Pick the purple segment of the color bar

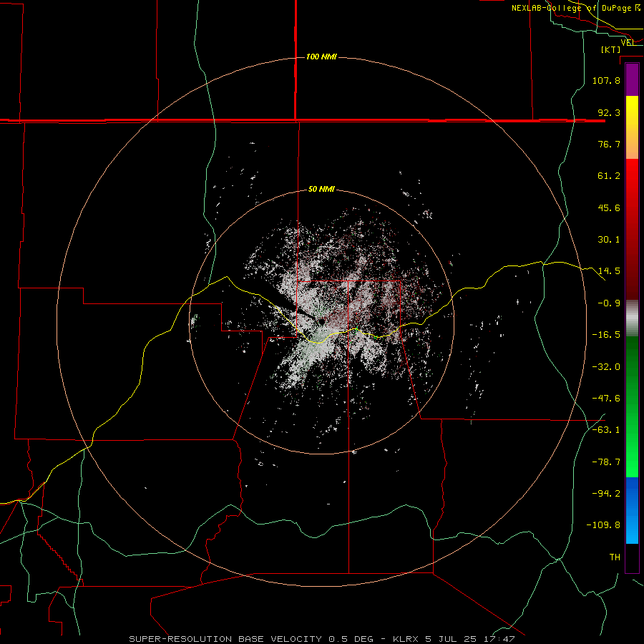pyautogui.click(x=632, y=79)
